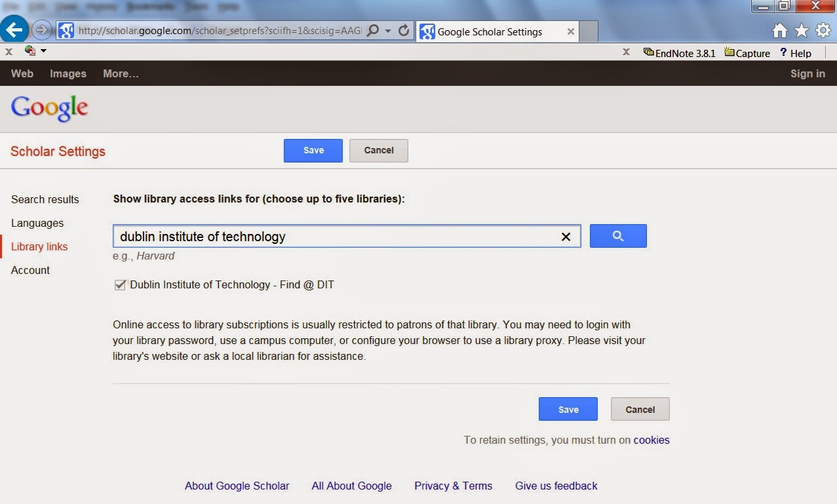Select Library links section
Screen dimensions: 837x504
(39, 246)
